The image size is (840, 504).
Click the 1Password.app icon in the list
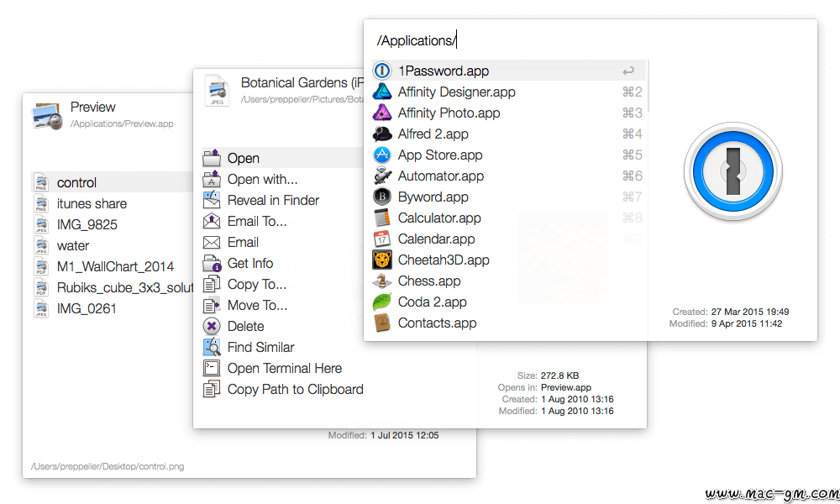pyautogui.click(x=382, y=71)
